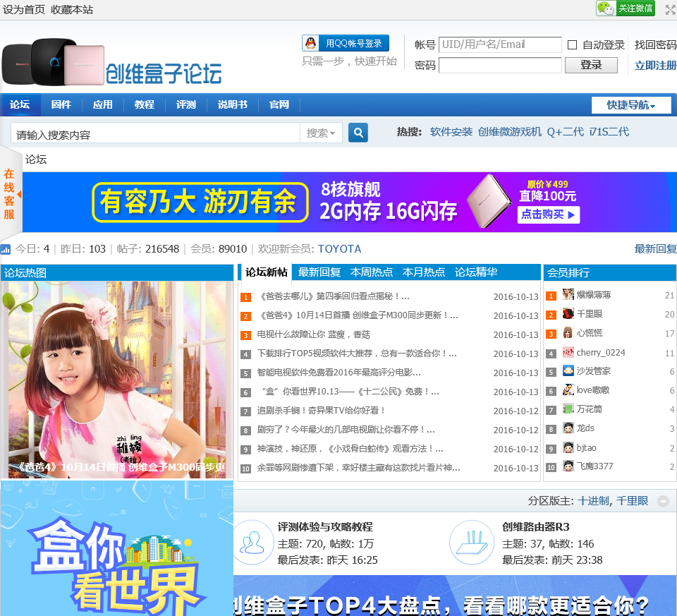Viewport: 677px width, 616px height.
Task: Click avatar of member love嗷嗷
Action: click(x=568, y=390)
